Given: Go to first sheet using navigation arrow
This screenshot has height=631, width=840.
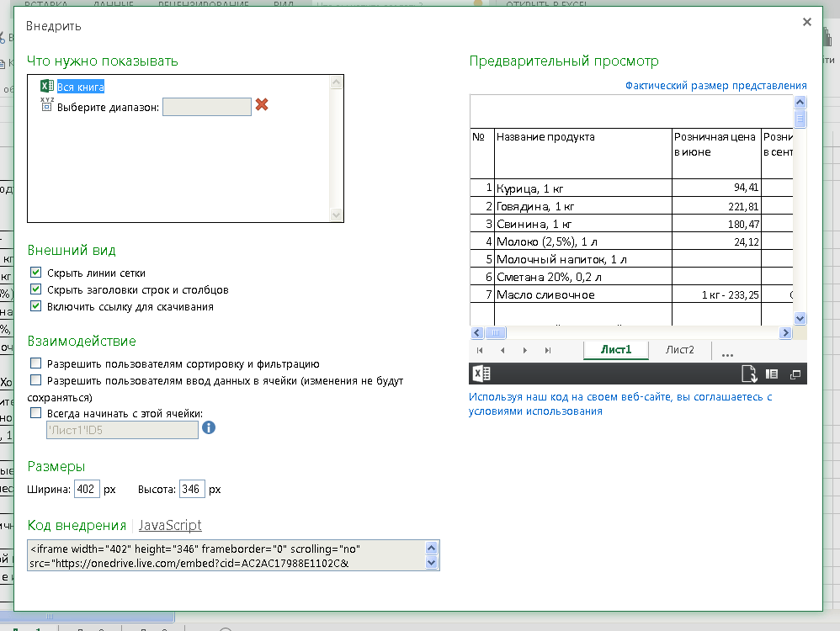Looking at the screenshot, I should pyautogui.click(x=480, y=350).
